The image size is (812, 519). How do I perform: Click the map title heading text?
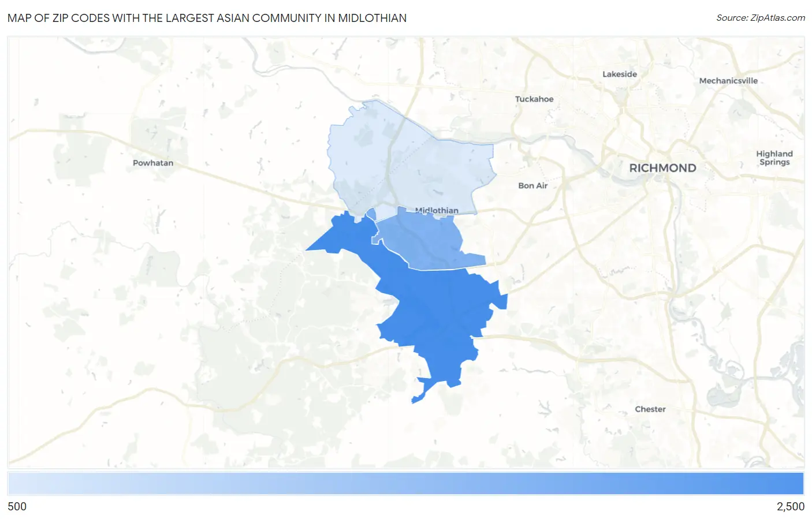pos(207,18)
